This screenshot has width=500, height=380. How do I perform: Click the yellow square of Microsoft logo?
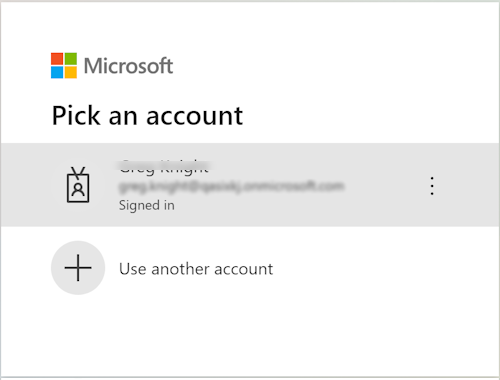tap(71, 72)
